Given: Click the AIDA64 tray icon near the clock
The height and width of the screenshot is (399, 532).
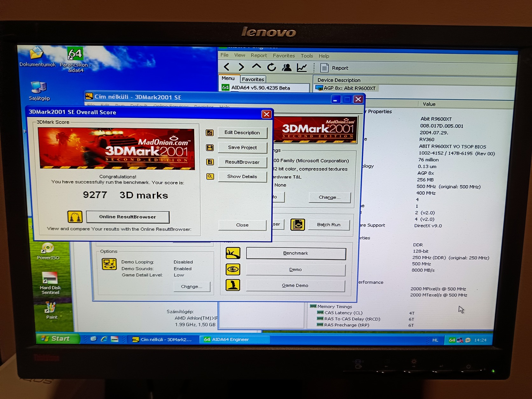Looking at the screenshot, I should click(x=452, y=340).
